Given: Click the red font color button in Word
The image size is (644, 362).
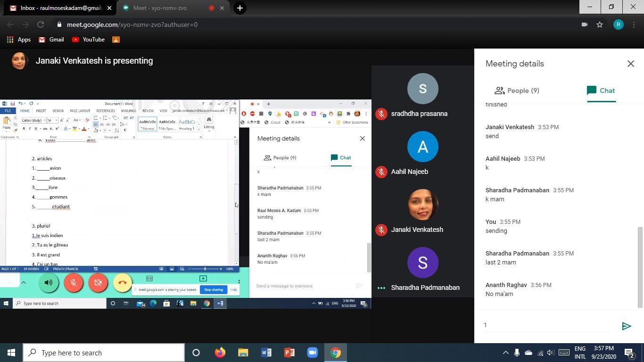Looking at the screenshot, I should pyautogui.click(x=84, y=129).
